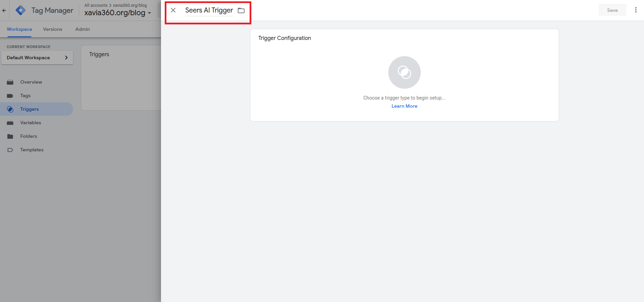644x302 pixels.
Task: Click the Tags sidebar icon
Action: [10, 96]
